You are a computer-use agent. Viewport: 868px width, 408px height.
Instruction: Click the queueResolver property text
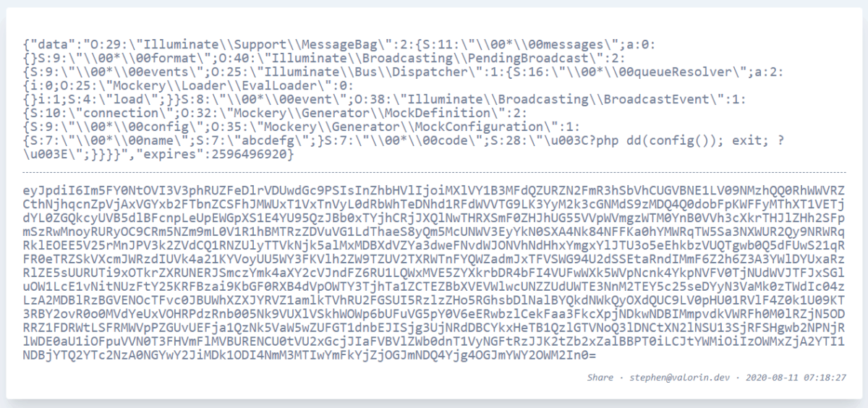coord(678,72)
